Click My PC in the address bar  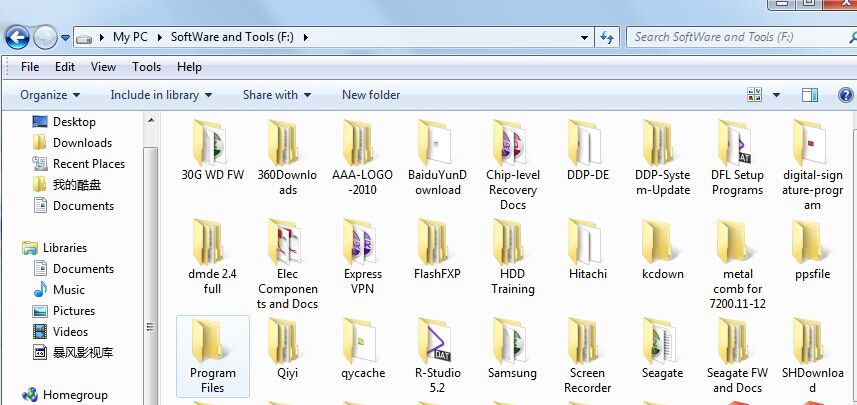[130, 37]
